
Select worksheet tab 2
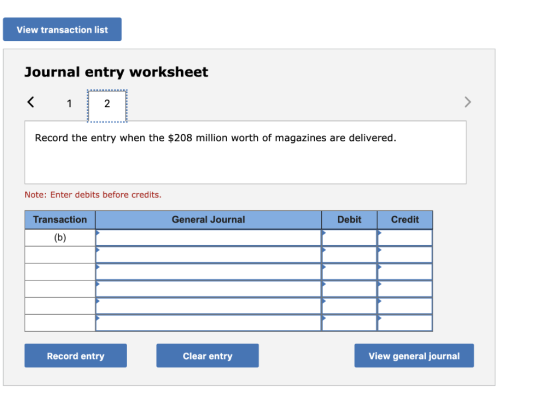(107, 106)
